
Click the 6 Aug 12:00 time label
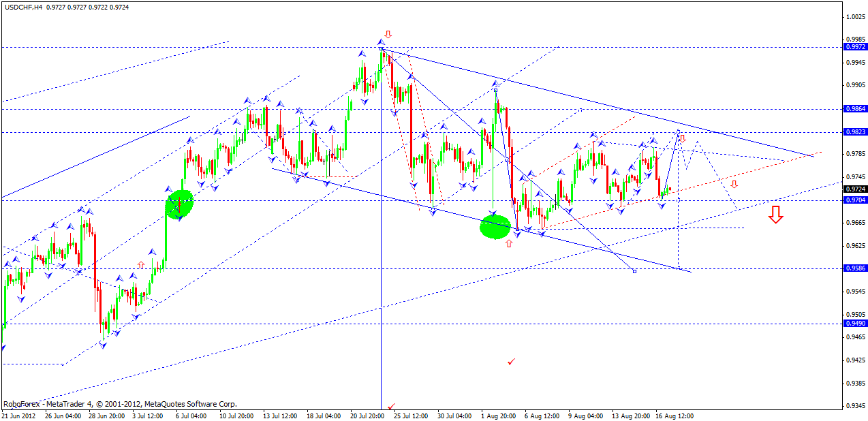coord(541,416)
